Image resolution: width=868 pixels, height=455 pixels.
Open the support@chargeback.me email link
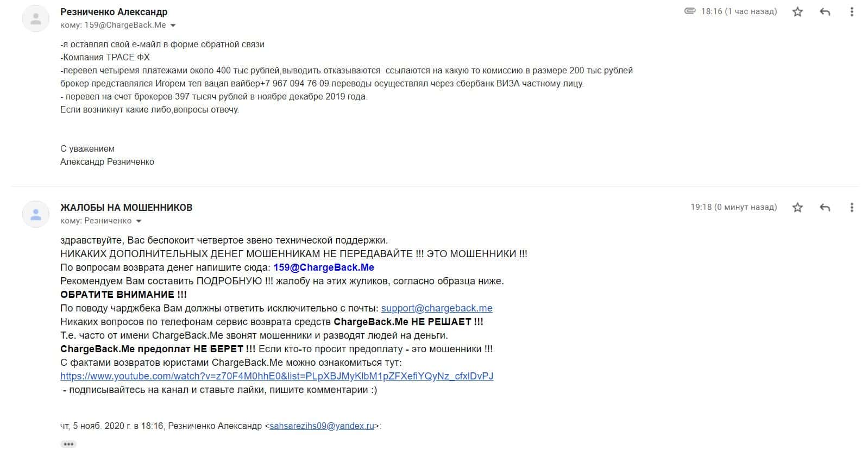pyautogui.click(x=437, y=308)
